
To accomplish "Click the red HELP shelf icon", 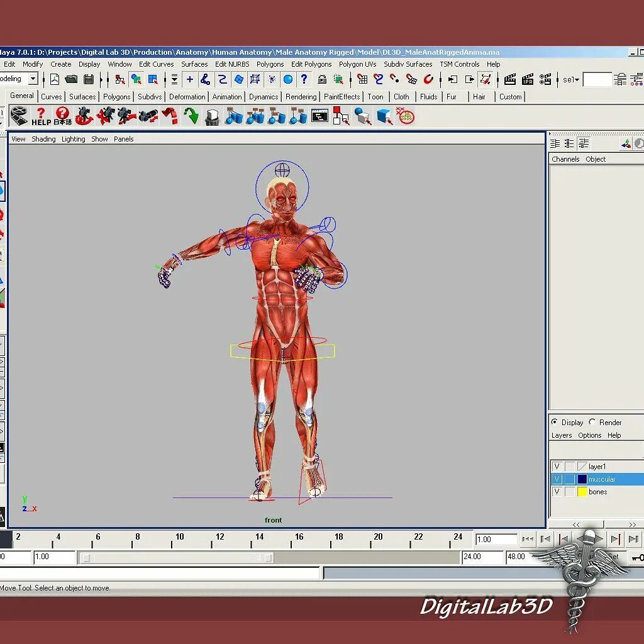I will coord(41,116).
